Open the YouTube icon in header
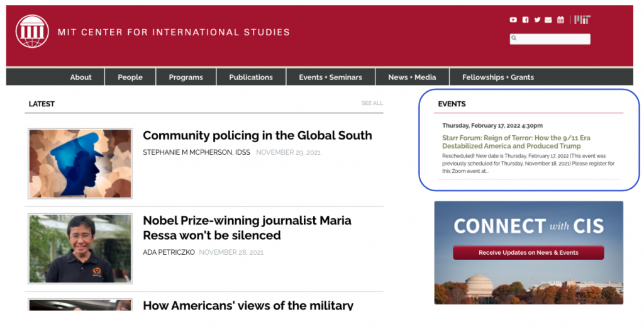This screenshot has height=336, width=644. [x=513, y=20]
